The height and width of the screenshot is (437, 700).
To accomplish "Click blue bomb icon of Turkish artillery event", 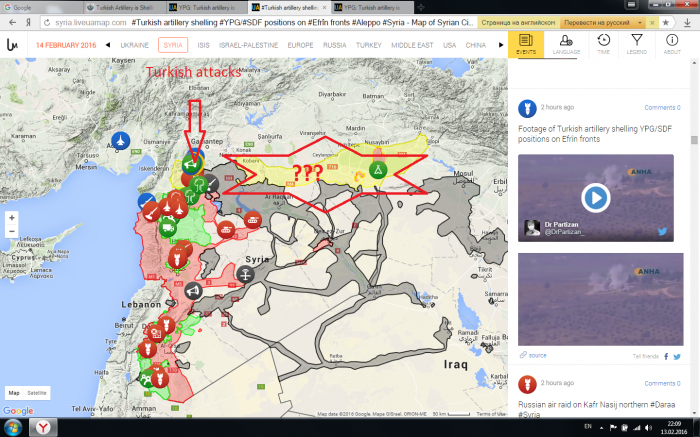I will pos(527,108).
